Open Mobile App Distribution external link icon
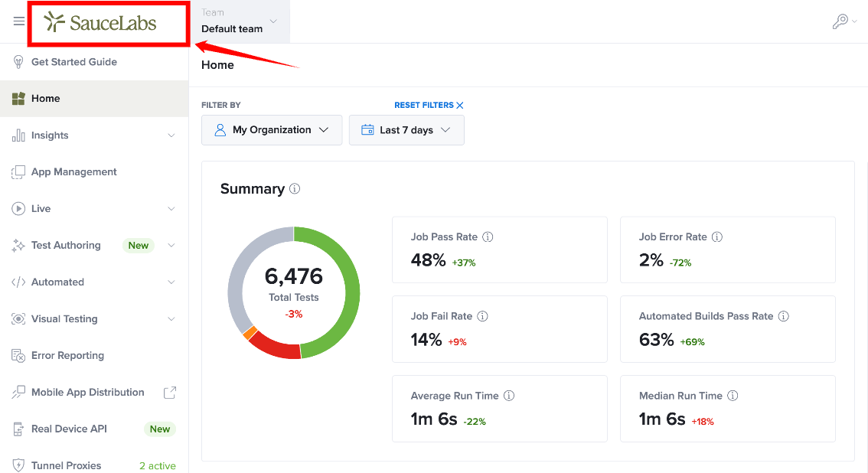Screen dimensions: 868x473 click(x=170, y=392)
